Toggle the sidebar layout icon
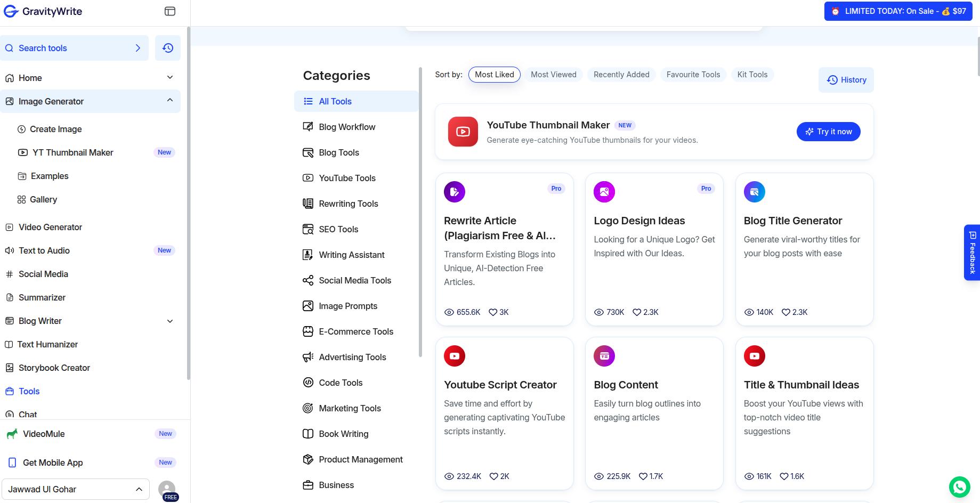Screen dimensions: 980x503 pyautogui.click(x=169, y=11)
